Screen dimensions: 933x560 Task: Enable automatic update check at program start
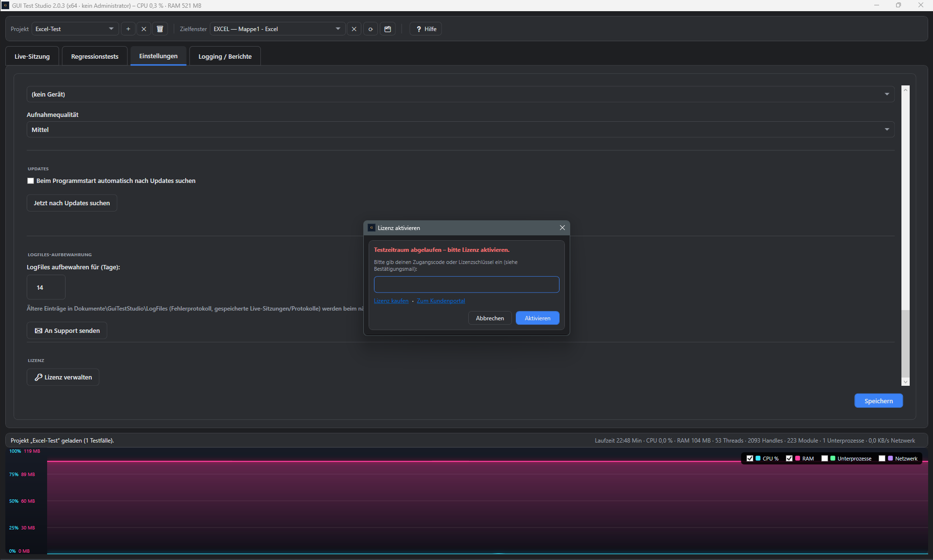tap(31, 181)
